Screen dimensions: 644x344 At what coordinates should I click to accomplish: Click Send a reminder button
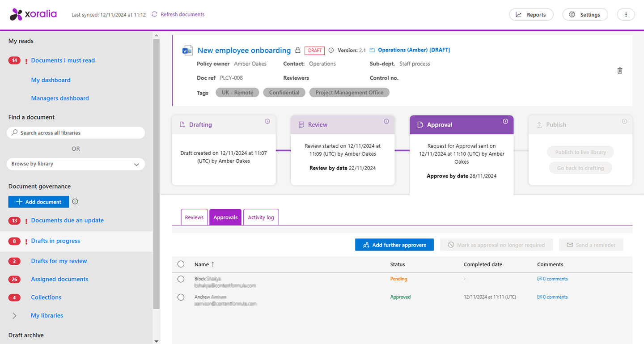tap(591, 245)
